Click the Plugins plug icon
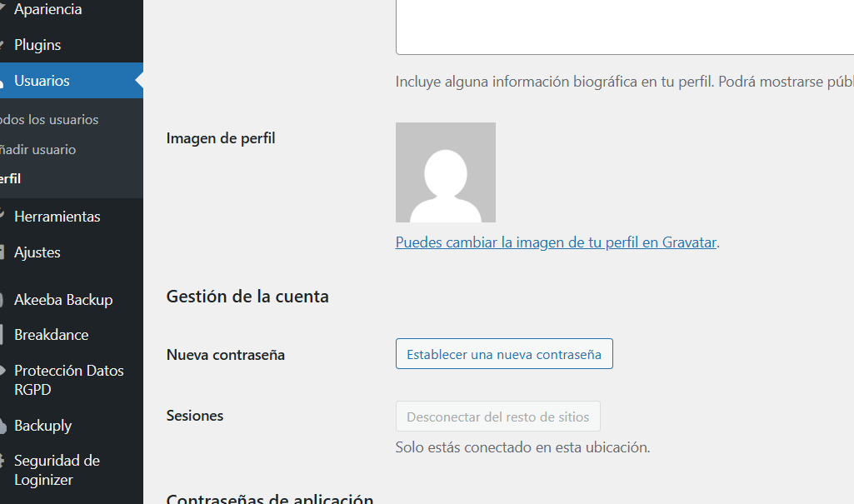 click(x=2, y=45)
